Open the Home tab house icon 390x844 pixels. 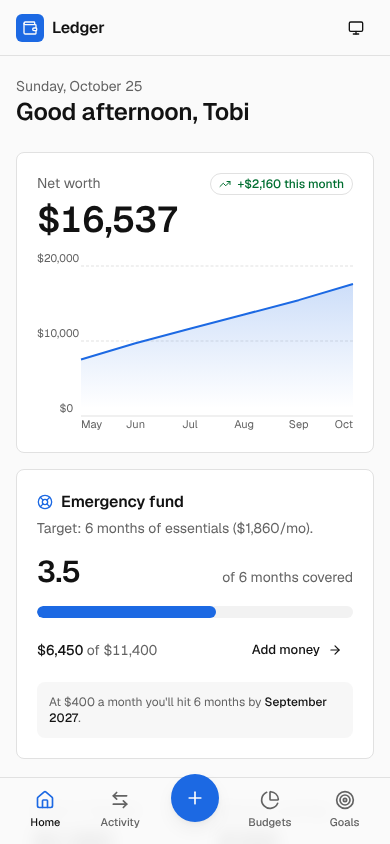coord(45,800)
